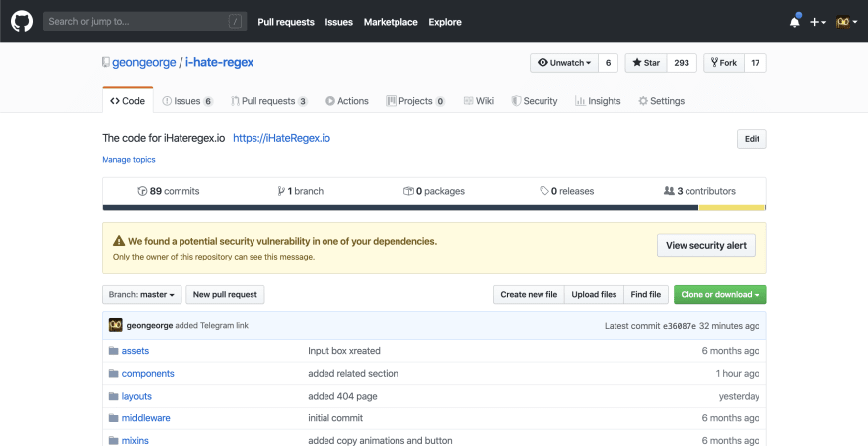
Task: Expand the Unwatch dropdown
Action: click(564, 63)
